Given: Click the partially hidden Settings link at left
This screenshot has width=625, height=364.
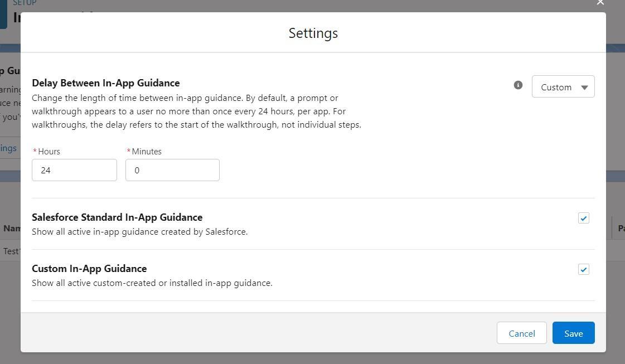Looking at the screenshot, I should point(8,148).
